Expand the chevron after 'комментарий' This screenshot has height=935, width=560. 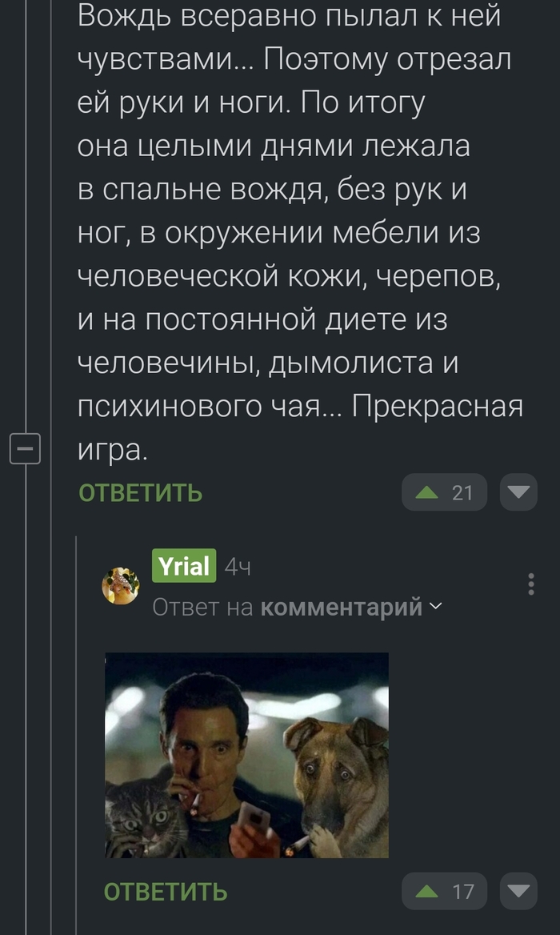click(435, 607)
